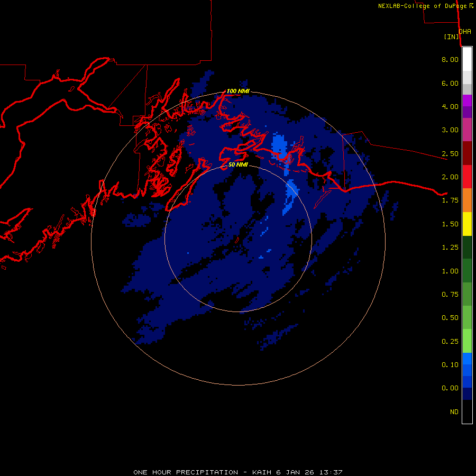Pick the pink 3.00 legend swatch
Viewport: 476px width, 476px height.
467,130
